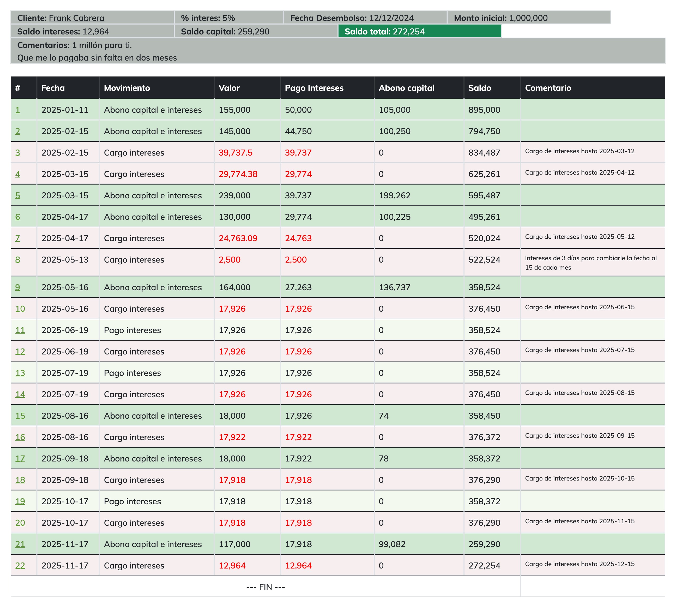676x616 pixels.
Task: Select movement number 10 link
Action: point(20,309)
